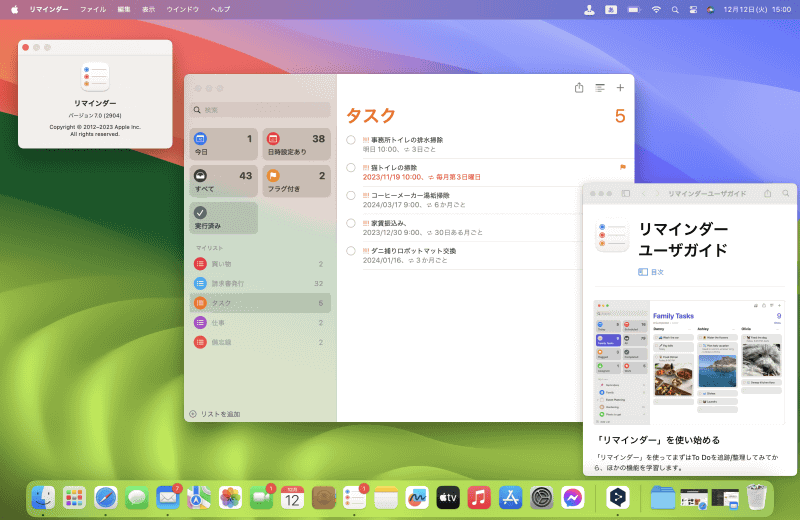Complete 家賃振込み reminder
This screenshot has width=800, height=520.
[351, 223]
